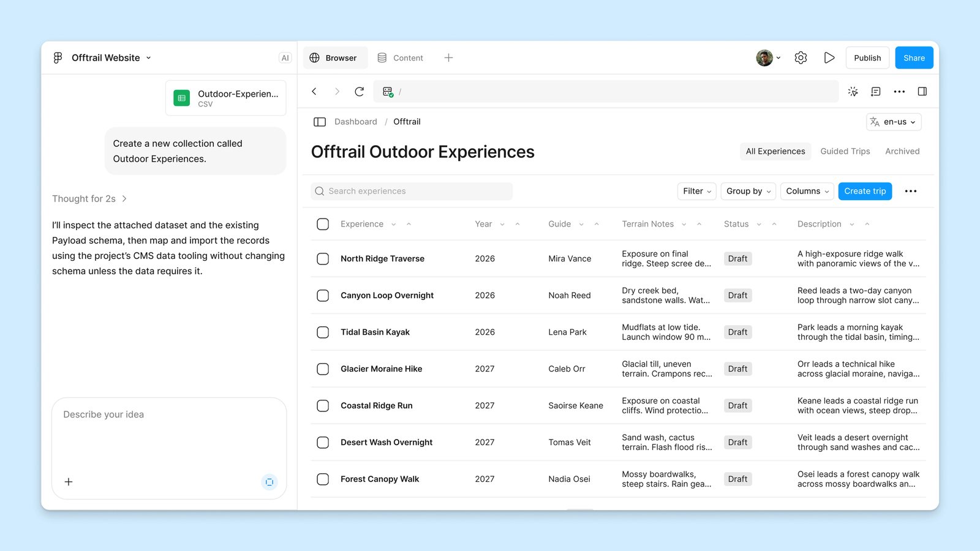Open the Columns dropdown
This screenshot has height=551, width=980.
807,191
